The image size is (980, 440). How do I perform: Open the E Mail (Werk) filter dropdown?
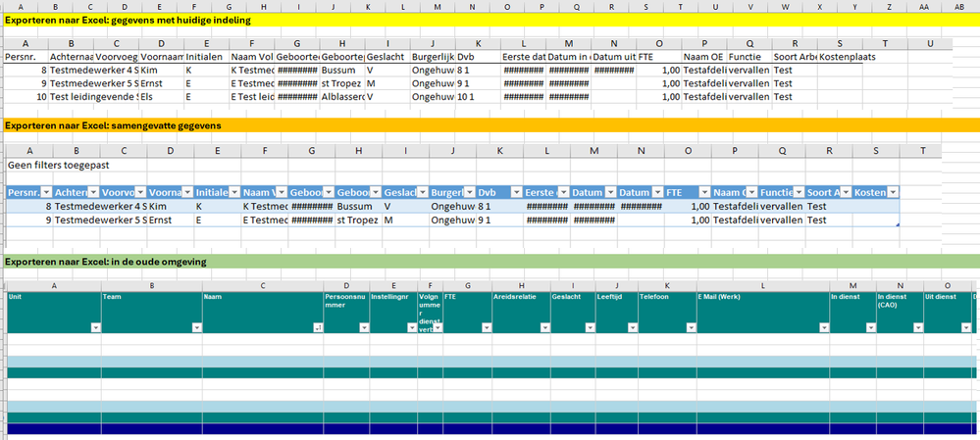click(824, 327)
